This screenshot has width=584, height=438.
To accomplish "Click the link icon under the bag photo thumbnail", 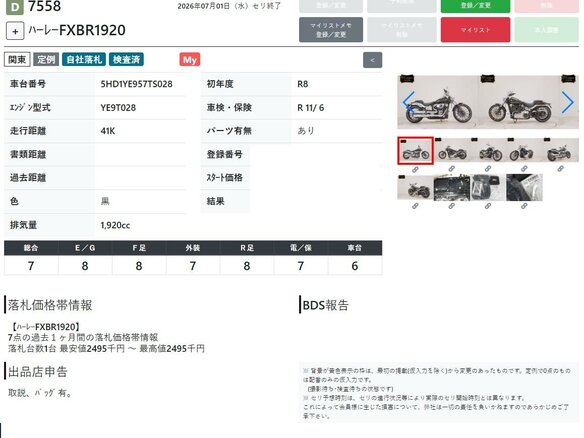I will tap(488, 206).
